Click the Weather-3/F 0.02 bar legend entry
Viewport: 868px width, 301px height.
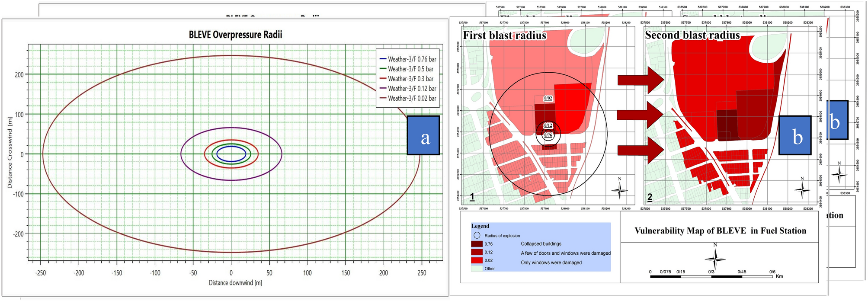click(x=407, y=98)
